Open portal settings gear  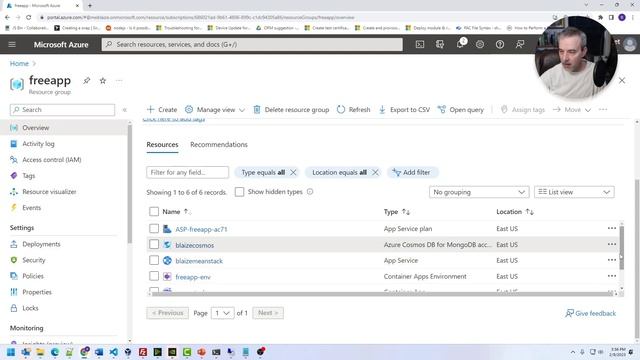click(480, 44)
